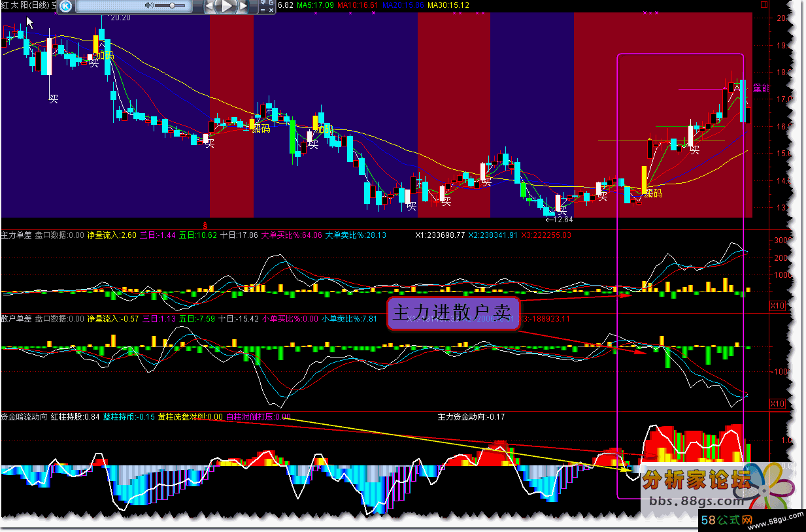The image size is (806, 532).
Task: Click the round K logo on player bar
Action: pos(66,7)
